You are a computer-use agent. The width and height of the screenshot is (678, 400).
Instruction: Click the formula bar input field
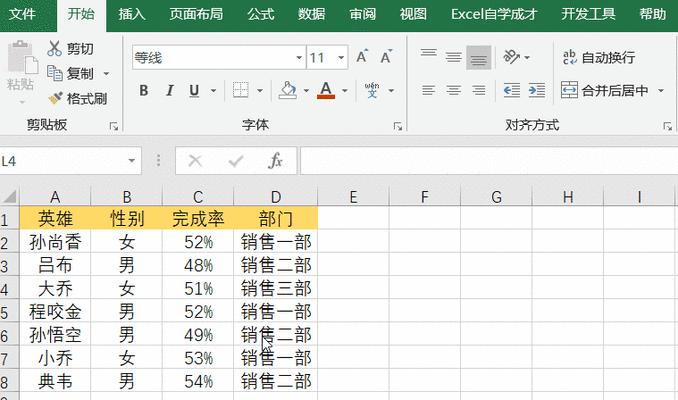(489, 161)
